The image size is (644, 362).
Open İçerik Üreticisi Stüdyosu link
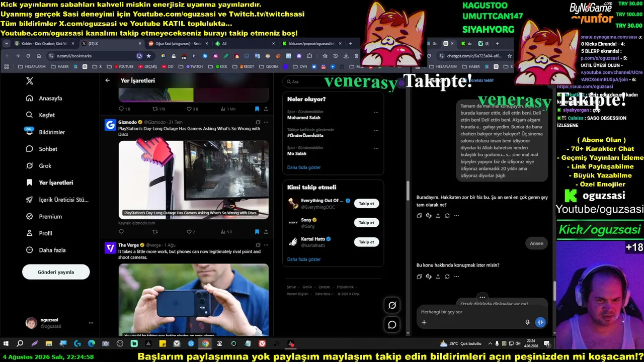tap(57, 200)
